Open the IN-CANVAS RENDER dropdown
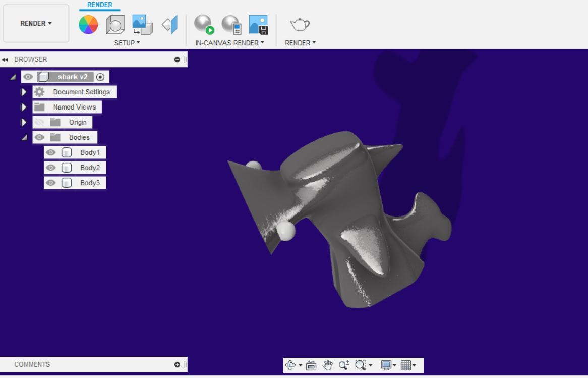Viewport: 588px width, 378px height. coord(229,43)
